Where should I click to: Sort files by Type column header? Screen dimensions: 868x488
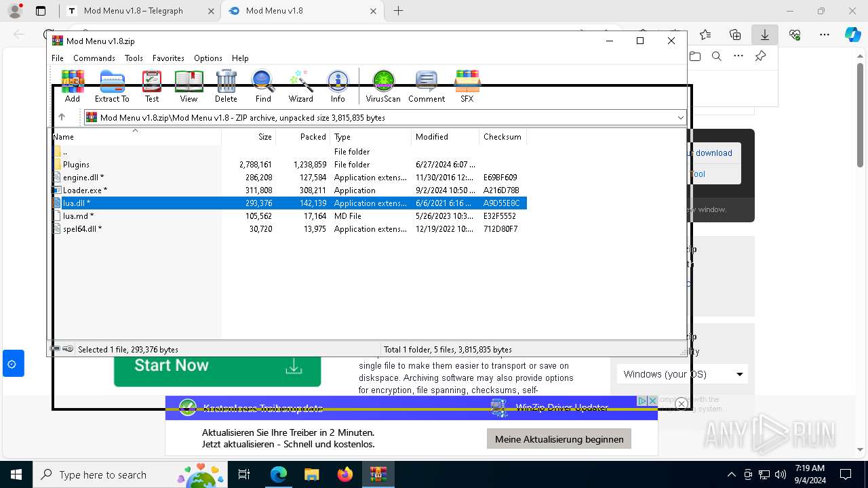pyautogui.click(x=371, y=137)
